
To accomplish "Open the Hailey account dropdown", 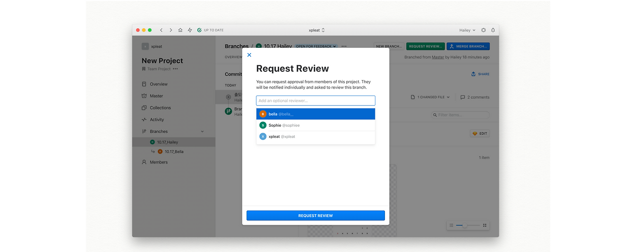I will tap(467, 30).
